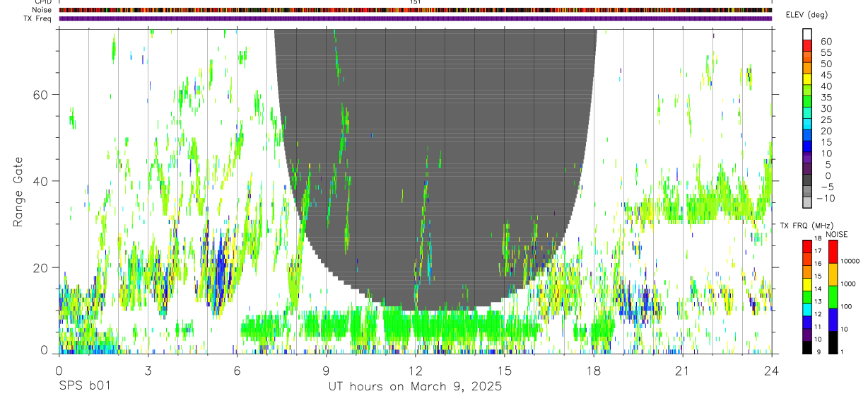The width and height of the screenshot is (868, 401).
Task: Click the '−10' label on ELEV color bar
Action: click(x=824, y=199)
